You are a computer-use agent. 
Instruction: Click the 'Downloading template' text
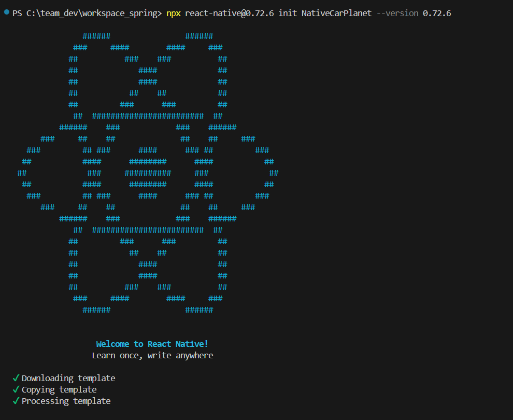[68, 379]
